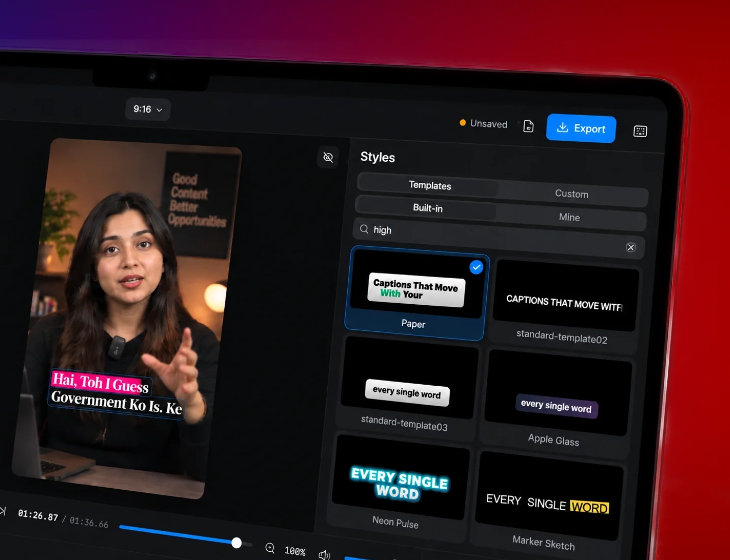Click the "Unsaved" status indicator
This screenshot has width=730, height=560.
click(484, 123)
